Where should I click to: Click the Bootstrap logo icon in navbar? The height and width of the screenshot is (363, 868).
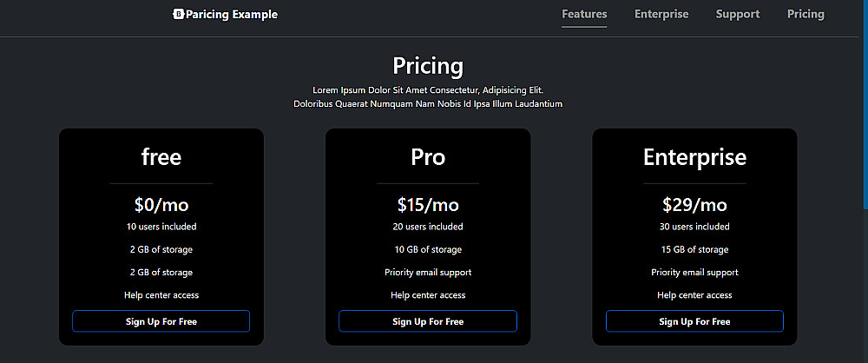pos(179,14)
